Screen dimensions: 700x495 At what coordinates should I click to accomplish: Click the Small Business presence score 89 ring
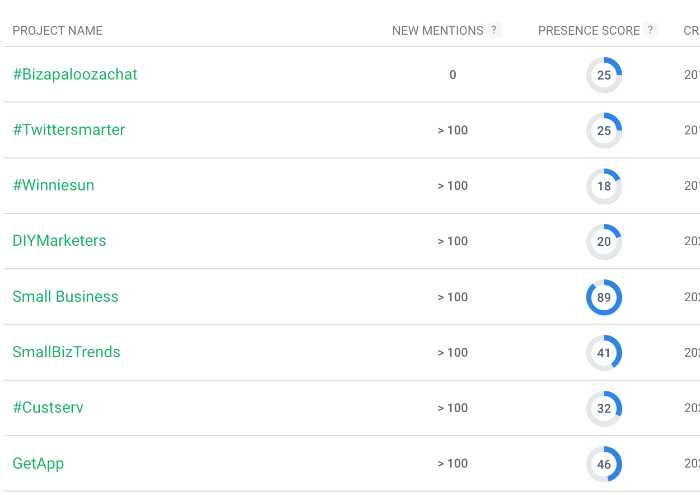[604, 297]
